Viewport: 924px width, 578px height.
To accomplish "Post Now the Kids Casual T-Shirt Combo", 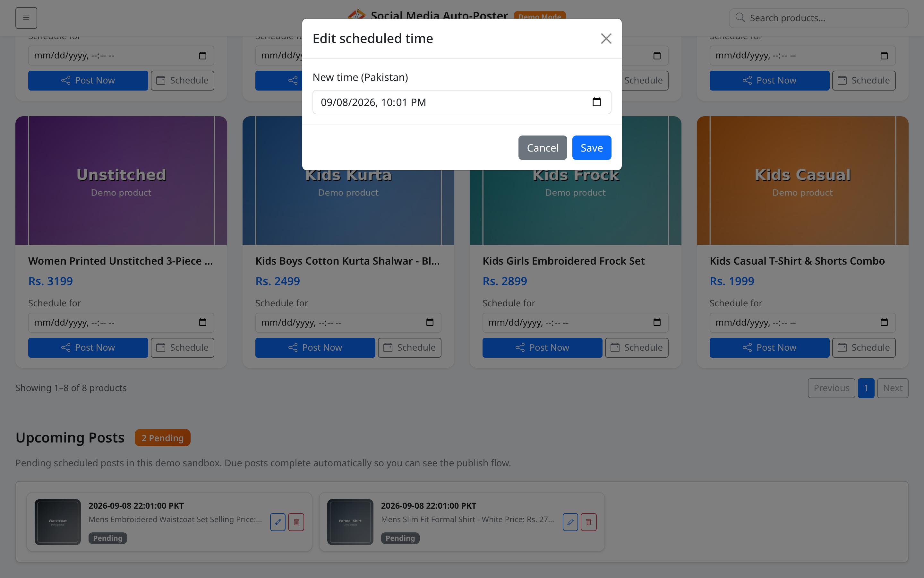I will tap(769, 347).
